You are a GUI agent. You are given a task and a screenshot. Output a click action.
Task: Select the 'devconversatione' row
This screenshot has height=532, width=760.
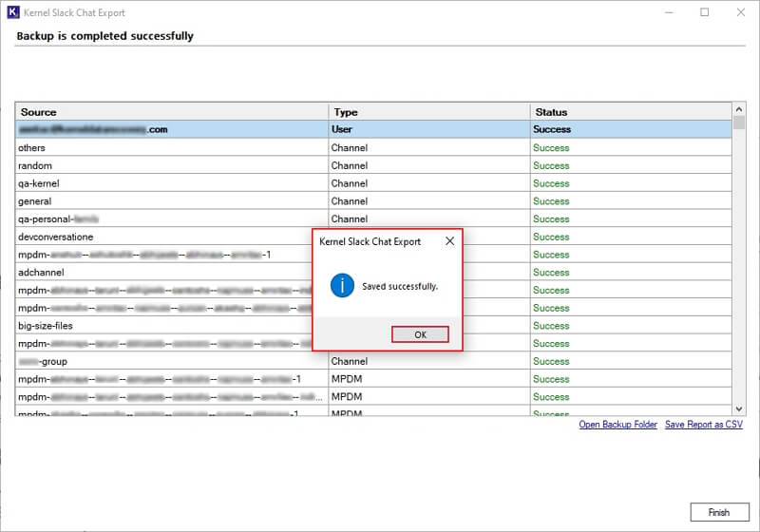tap(55, 237)
